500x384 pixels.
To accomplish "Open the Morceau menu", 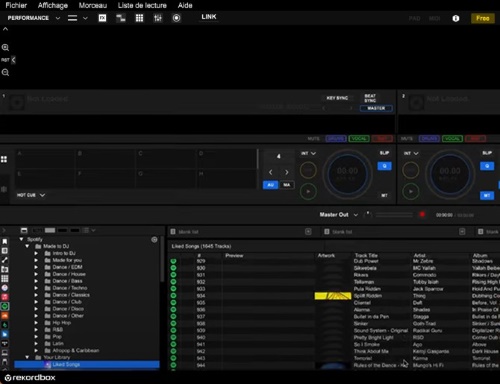I will click(93, 5).
